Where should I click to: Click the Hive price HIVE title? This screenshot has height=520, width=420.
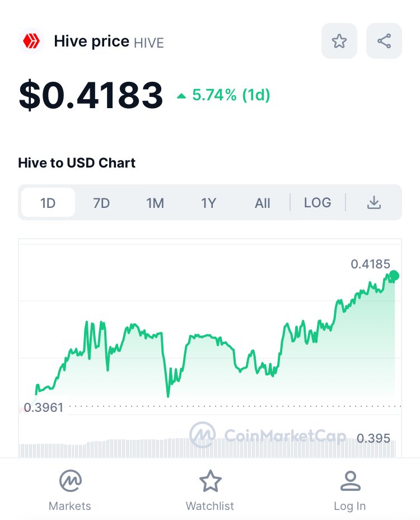click(x=109, y=41)
